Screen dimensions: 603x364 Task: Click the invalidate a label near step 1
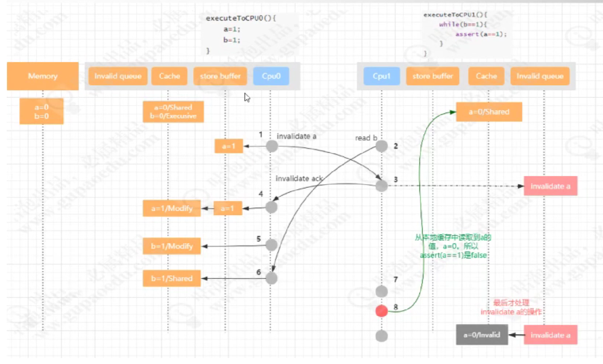click(296, 136)
